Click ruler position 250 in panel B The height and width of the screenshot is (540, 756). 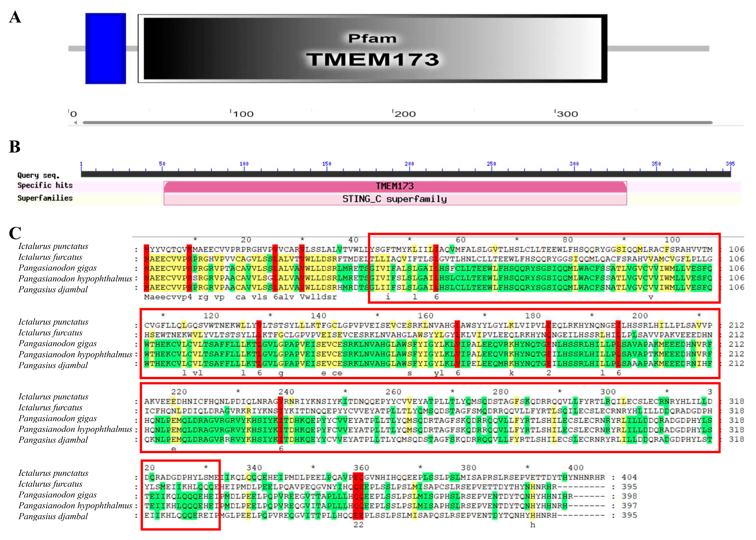click(491, 164)
